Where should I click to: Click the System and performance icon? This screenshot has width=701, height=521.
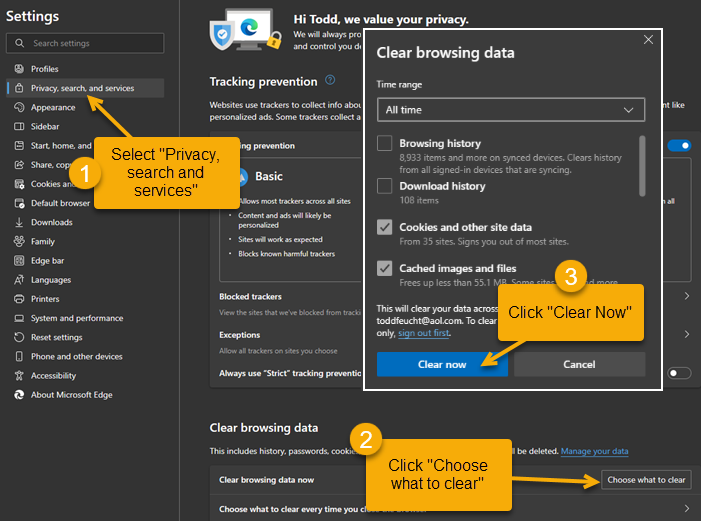[x=19, y=318]
